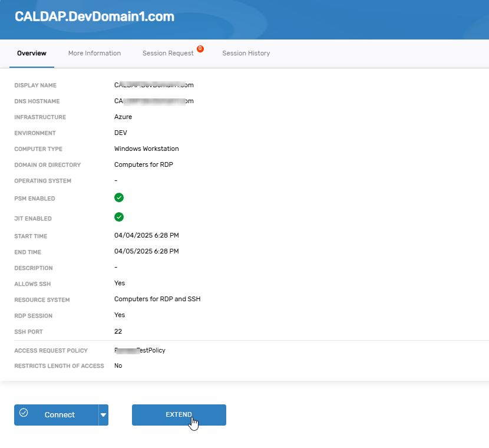
Task: Click the access request policy TestPolicy value
Action: [x=140, y=350]
